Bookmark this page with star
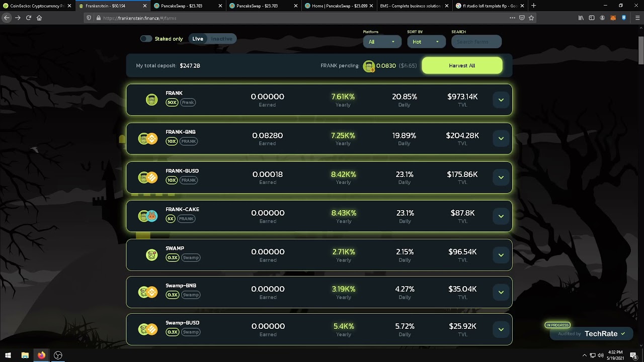The width and height of the screenshot is (644, 362). pos(531,18)
